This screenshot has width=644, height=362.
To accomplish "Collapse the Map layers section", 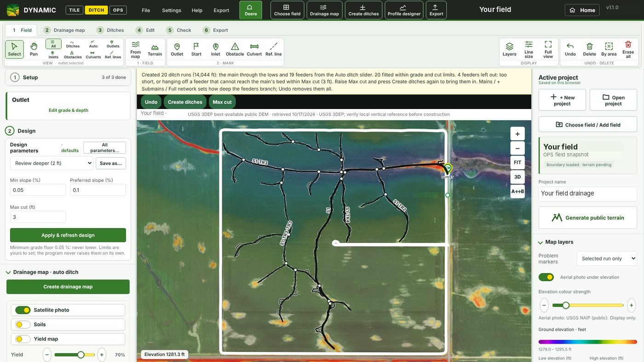I will pyautogui.click(x=540, y=242).
